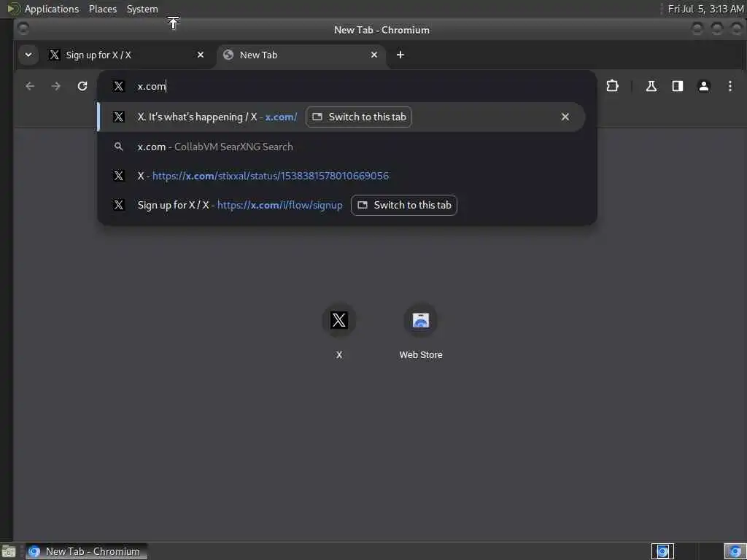The height and width of the screenshot is (560, 747).
Task: Open the Extensions puzzle icon
Action: (612, 86)
